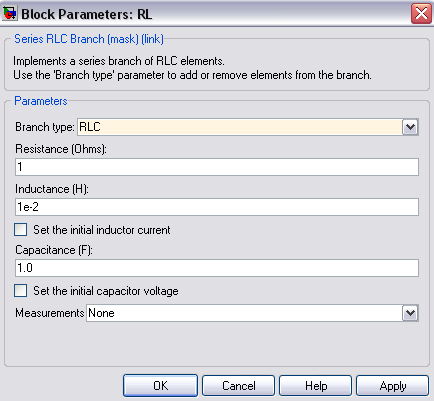Click the Capacitance (F) input field
The image size is (434, 401).
pos(217,268)
